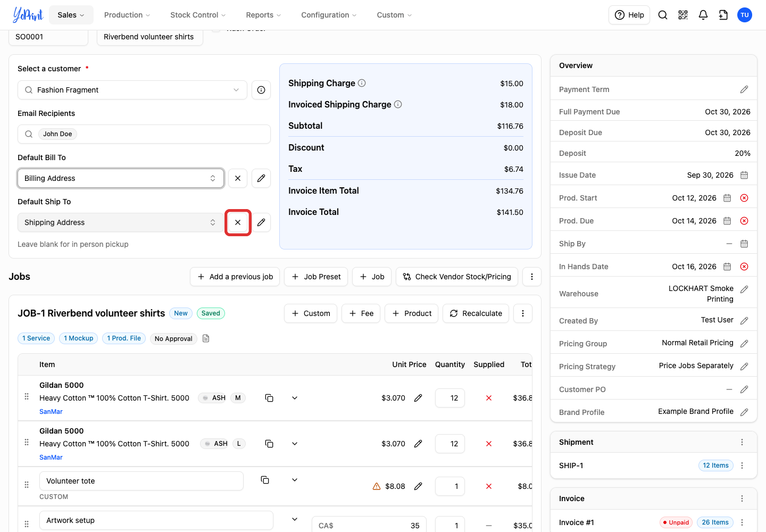Open the Shipping Address dropdown
Image resolution: width=766 pixels, height=532 pixels.
point(121,222)
